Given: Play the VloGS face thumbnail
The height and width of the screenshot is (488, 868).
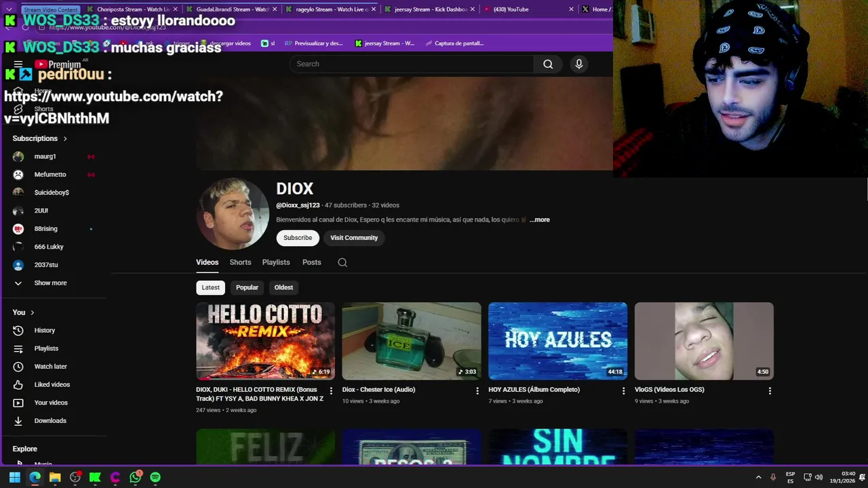Looking at the screenshot, I should click(704, 341).
